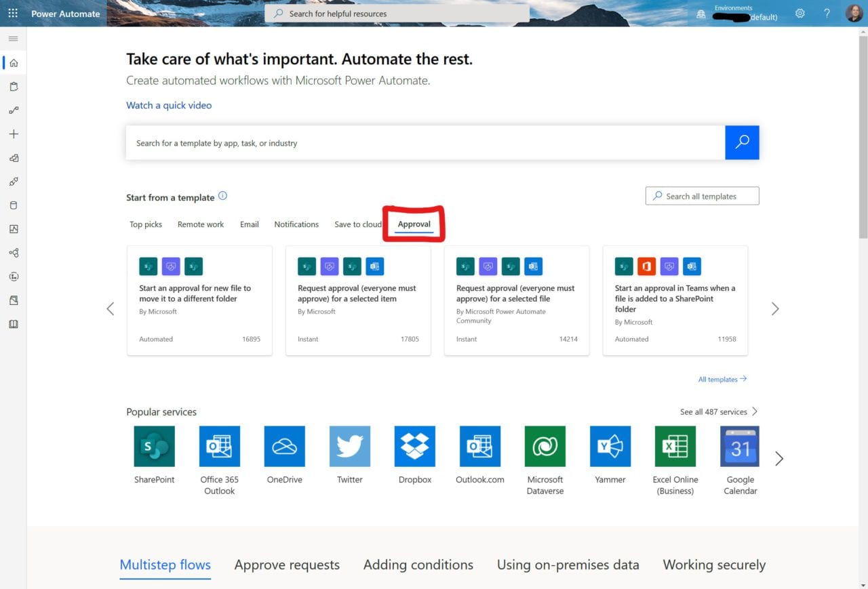
Task: Open the Settings gear in the top bar
Action: pyautogui.click(x=800, y=13)
